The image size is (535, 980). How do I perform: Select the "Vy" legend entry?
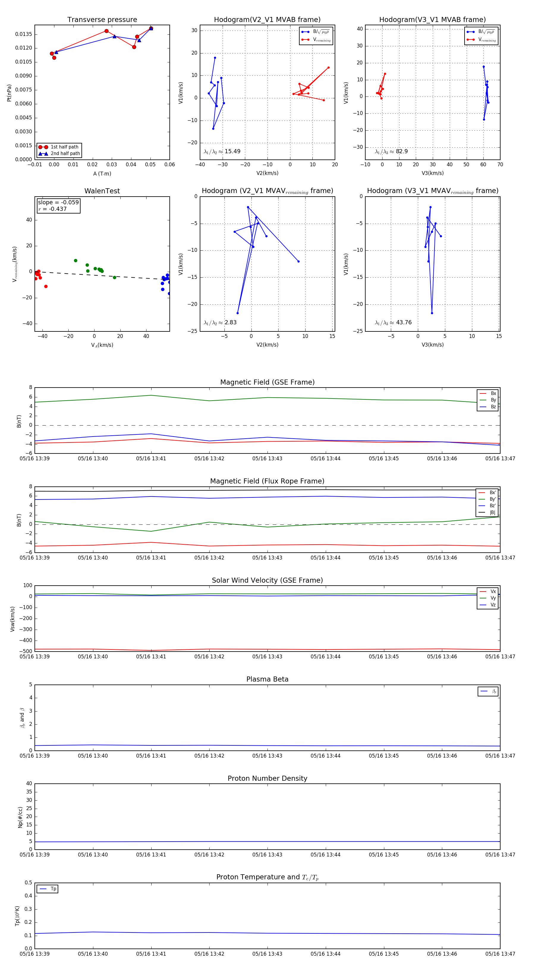click(488, 598)
